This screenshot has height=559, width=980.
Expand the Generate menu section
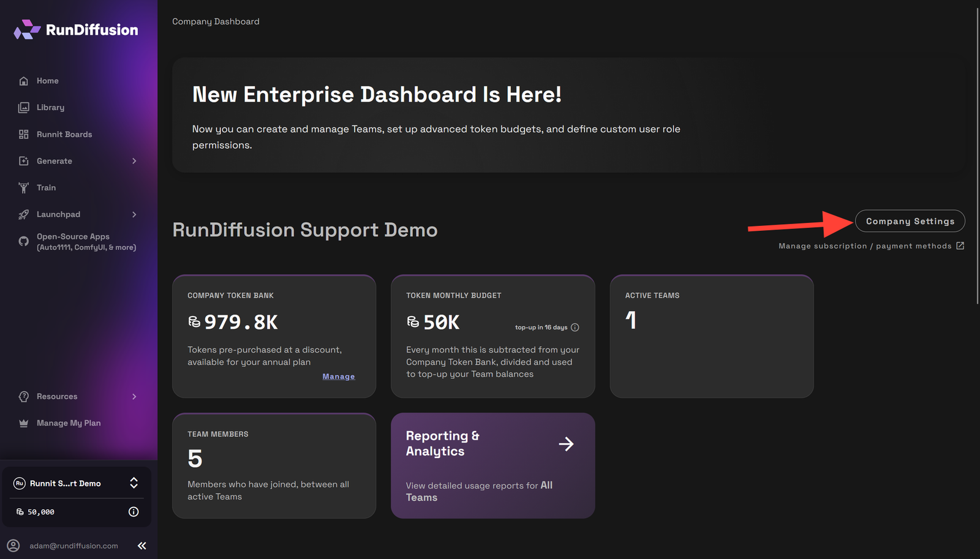(x=134, y=160)
